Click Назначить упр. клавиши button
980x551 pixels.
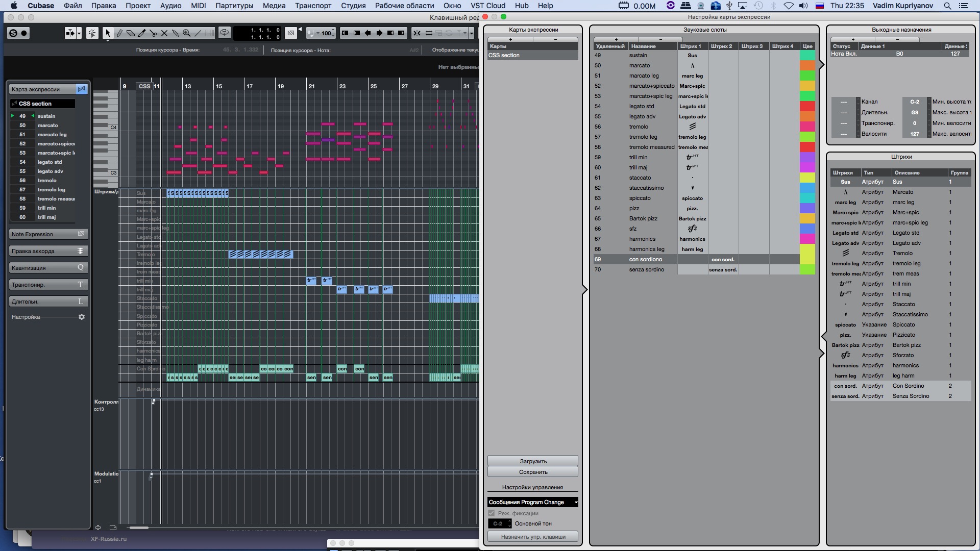click(532, 537)
